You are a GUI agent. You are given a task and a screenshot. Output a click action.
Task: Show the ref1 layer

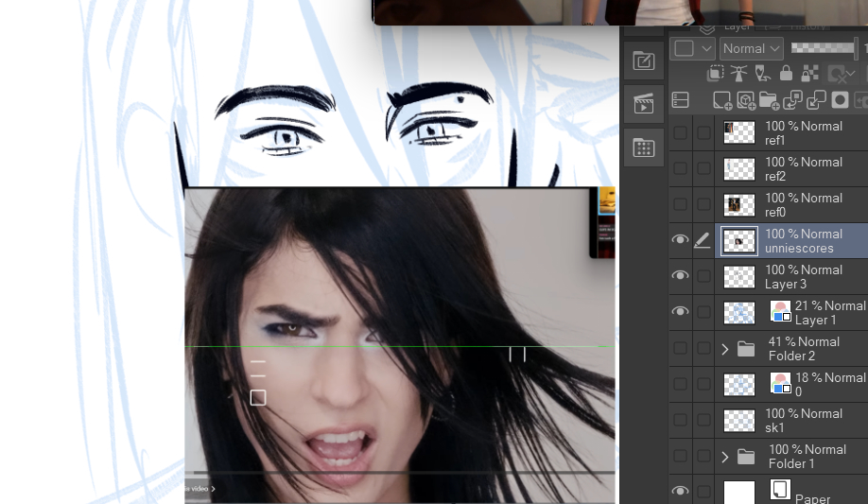click(x=680, y=133)
